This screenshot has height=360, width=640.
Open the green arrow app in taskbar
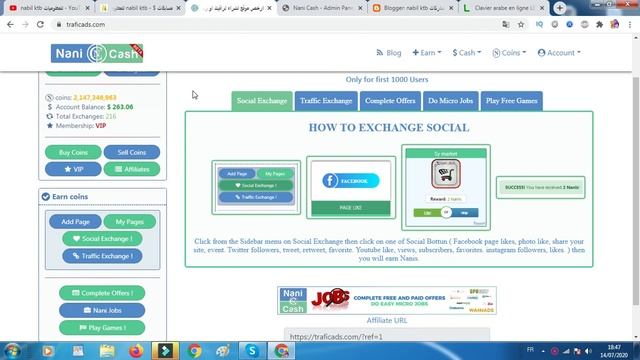point(165,351)
